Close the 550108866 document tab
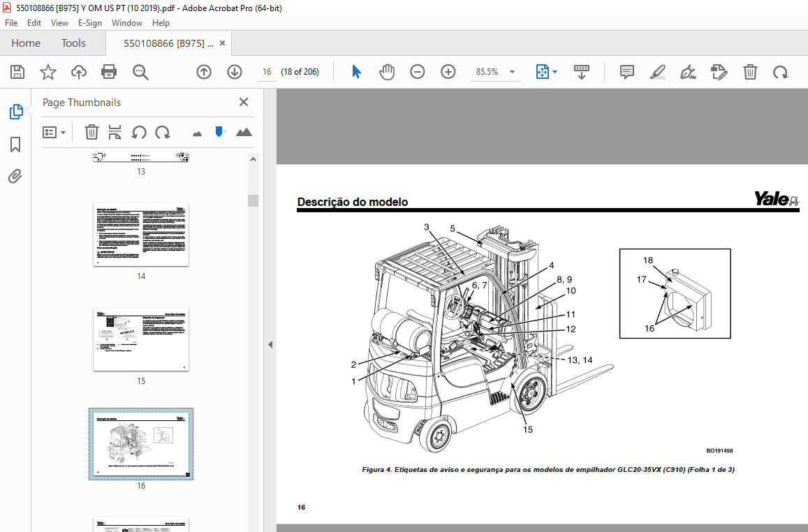The height and width of the screenshot is (532, 808). pyautogui.click(x=223, y=43)
